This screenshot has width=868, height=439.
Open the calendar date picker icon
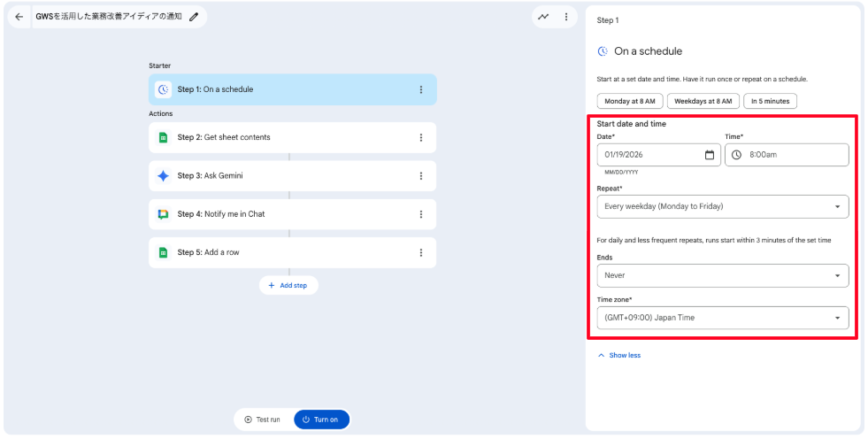point(710,155)
